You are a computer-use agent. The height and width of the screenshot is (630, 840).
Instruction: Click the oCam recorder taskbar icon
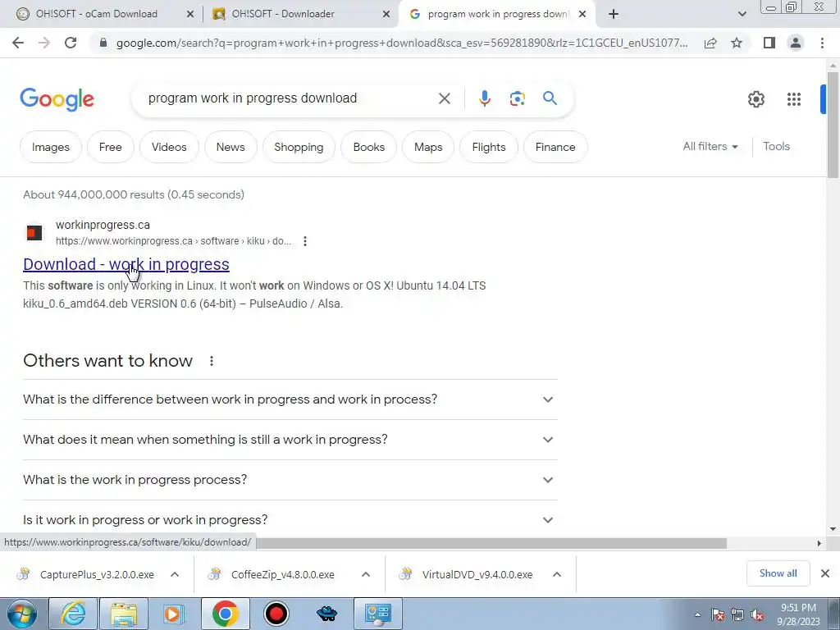click(x=276, y=614)
